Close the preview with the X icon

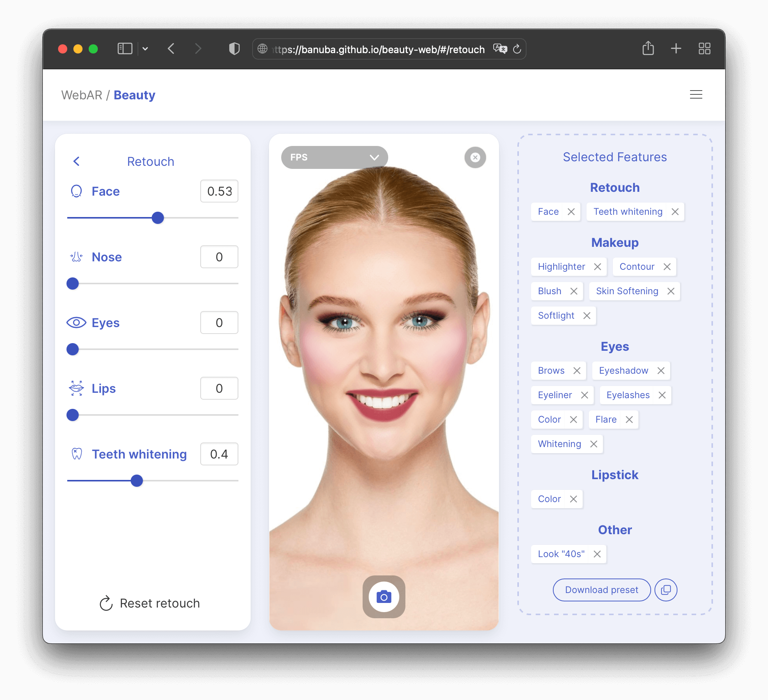pos(475,157)
